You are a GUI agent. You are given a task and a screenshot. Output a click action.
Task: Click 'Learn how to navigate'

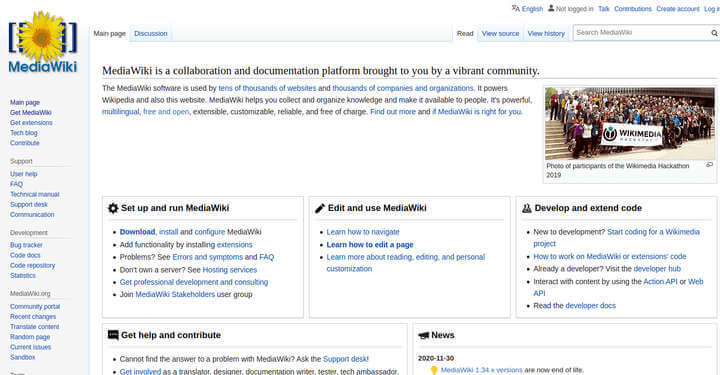pyautogui.click(x=363, y=232)
